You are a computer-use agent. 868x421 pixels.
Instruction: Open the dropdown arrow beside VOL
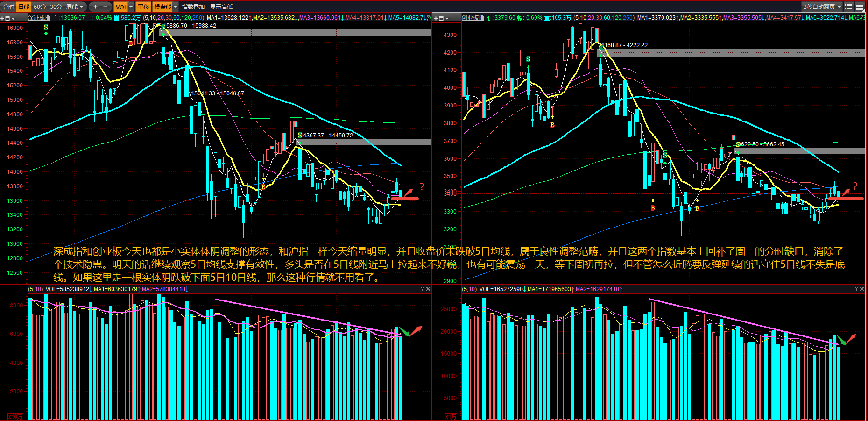pos(131,7)
